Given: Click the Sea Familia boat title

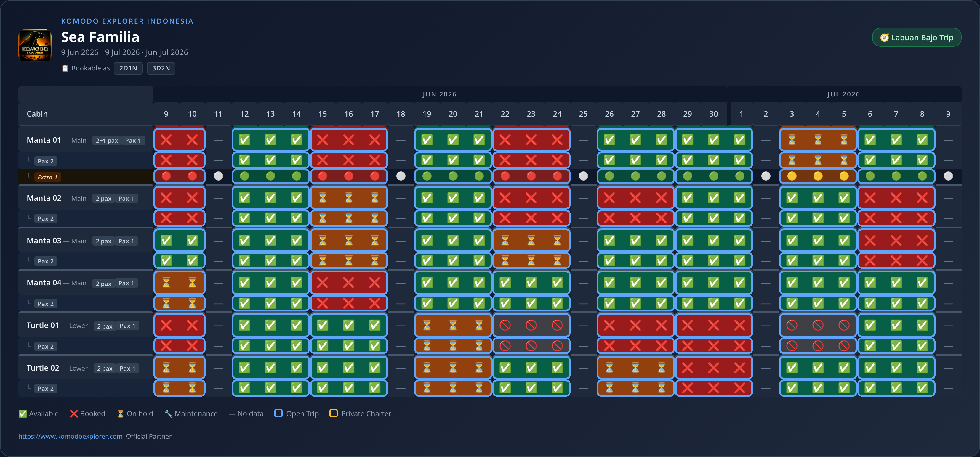Looking at the screenshot, I should [x=100, y=37].
